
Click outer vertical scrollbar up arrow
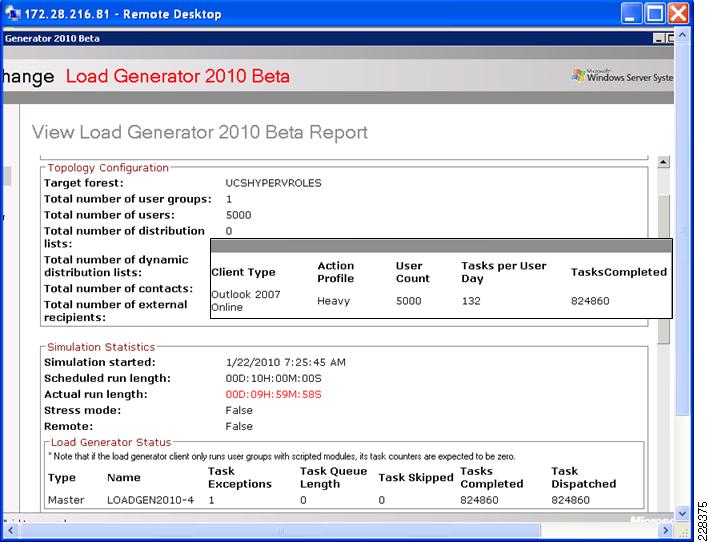pos(682,34)
